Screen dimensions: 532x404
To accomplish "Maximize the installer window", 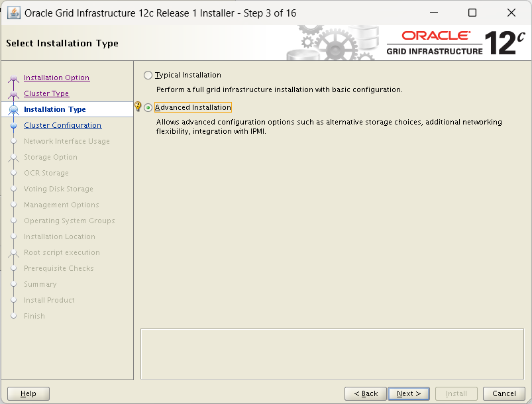I will (472, 13).
